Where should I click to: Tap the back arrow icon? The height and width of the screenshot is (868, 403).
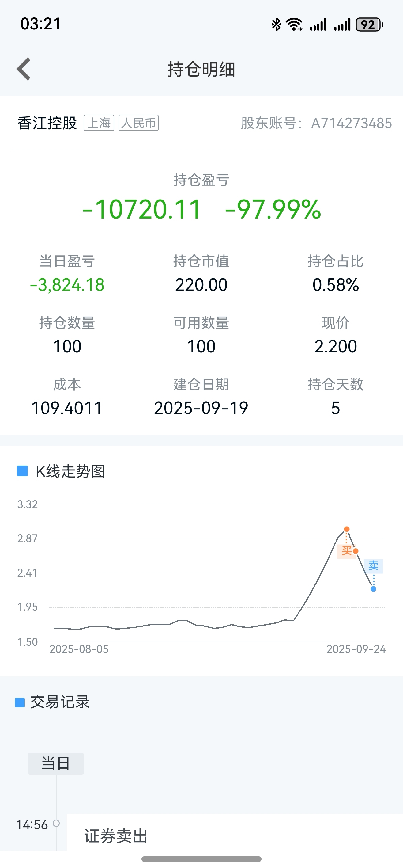[24, 69]
